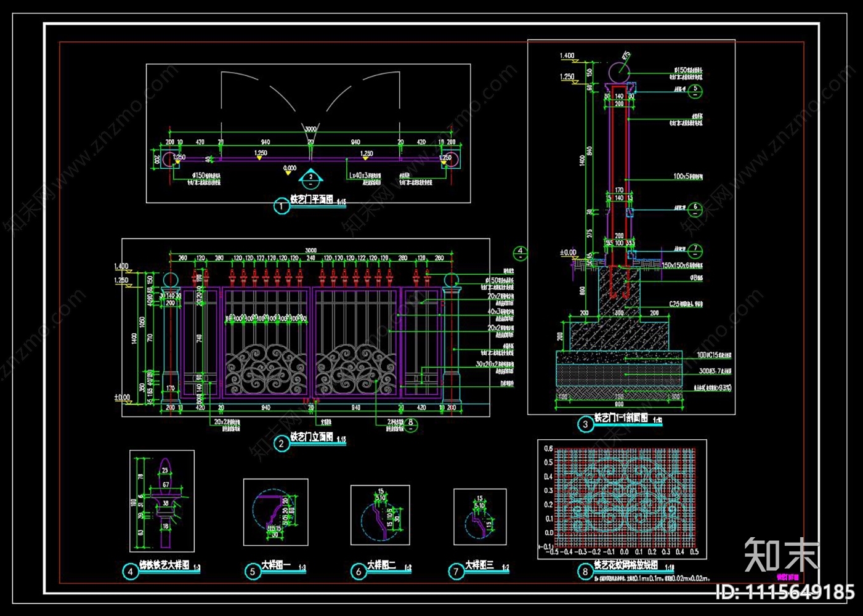Select callout circle 6 in section drawing
This screenshot has height=616, width=863.
tap(695, 208)
